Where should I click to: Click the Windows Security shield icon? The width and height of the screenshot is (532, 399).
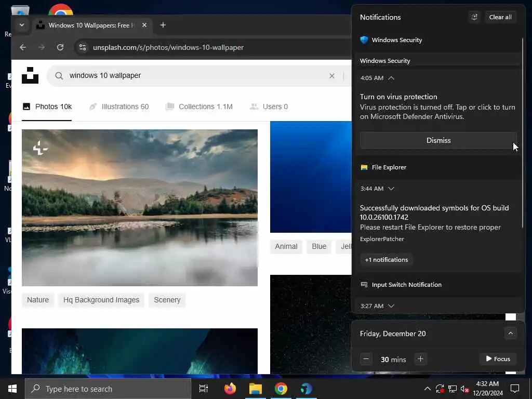pyautogui.click(x=364, y=40)
